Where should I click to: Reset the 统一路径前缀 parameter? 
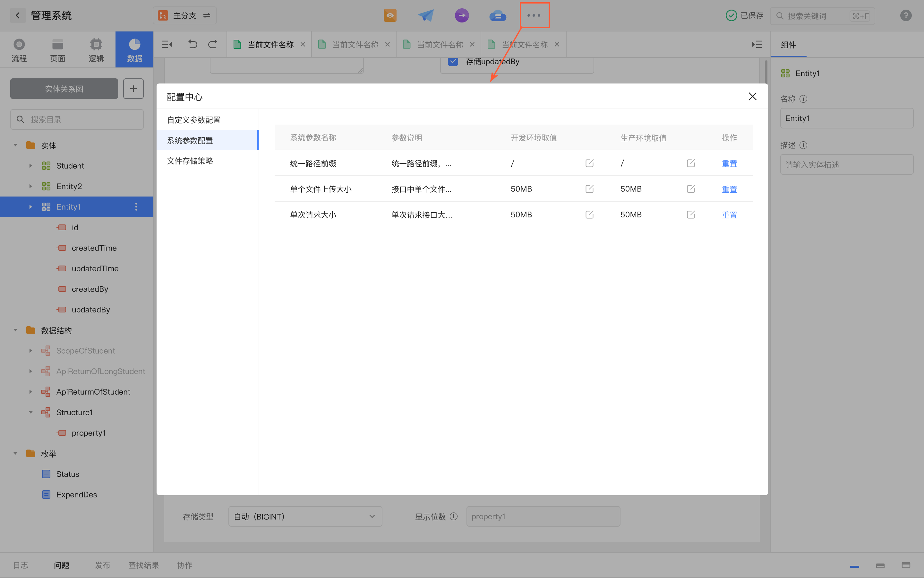click(x=729, y=164)
